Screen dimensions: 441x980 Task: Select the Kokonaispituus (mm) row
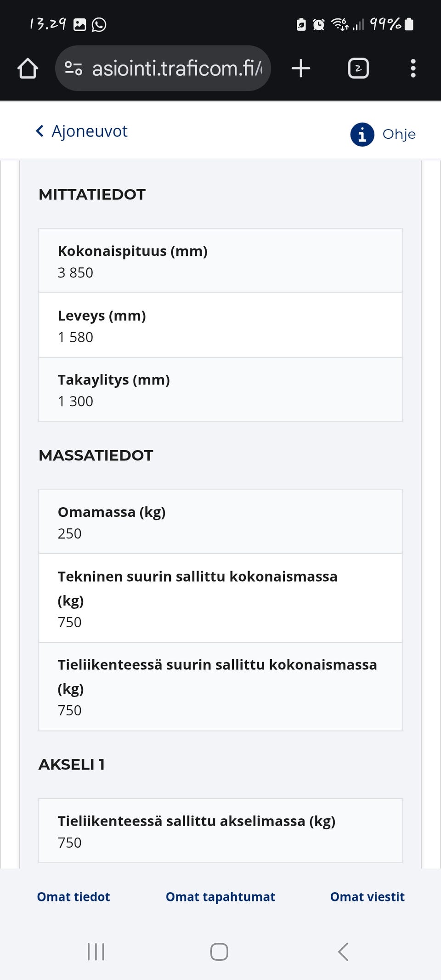[220, 261]
